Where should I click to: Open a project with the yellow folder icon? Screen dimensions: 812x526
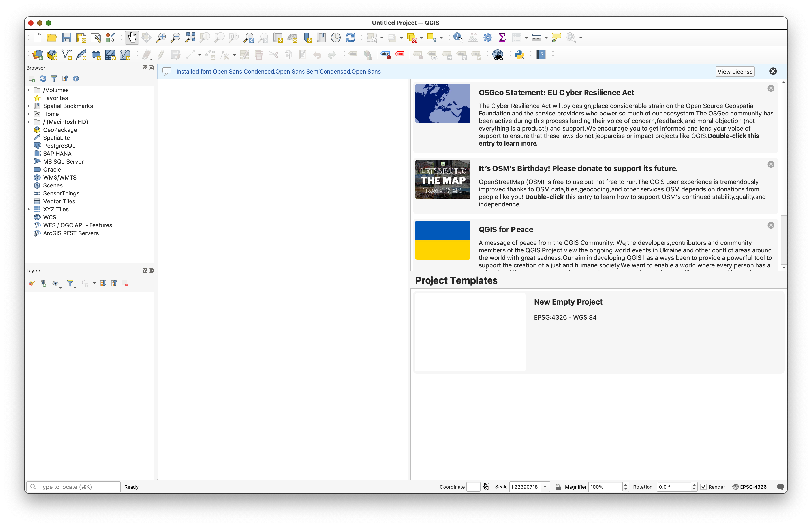click(x=52, y=38)
